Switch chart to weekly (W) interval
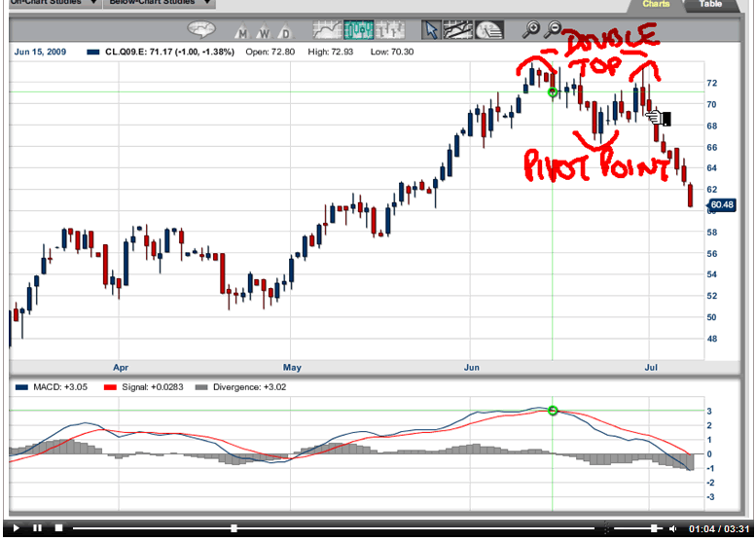 click(x=264, y=31)
